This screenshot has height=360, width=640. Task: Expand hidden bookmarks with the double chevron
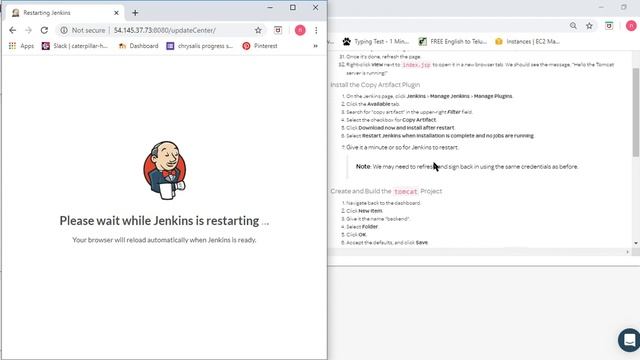[x=316, y=46]
